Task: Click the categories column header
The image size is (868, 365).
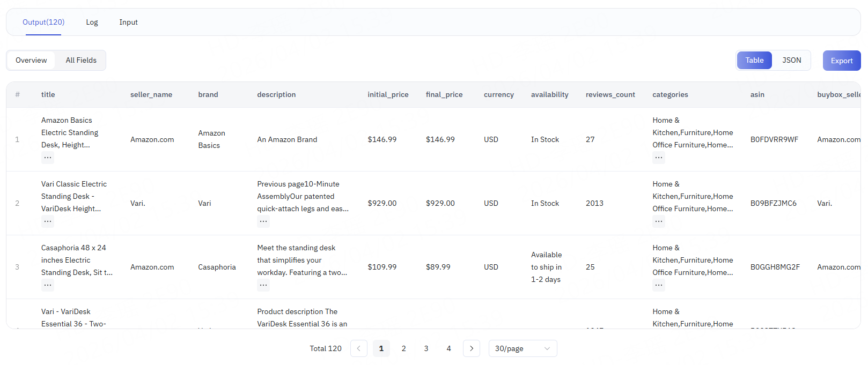Action: coord(670,94)
